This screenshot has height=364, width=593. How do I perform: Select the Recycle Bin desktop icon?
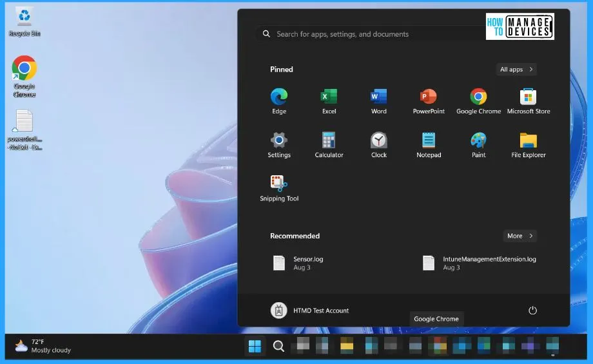coord(24,22)
